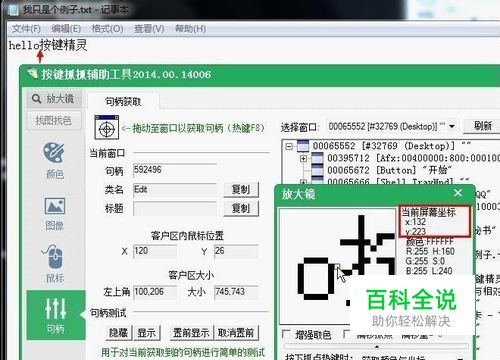Click the crosshair handle-grabber target icon
Image resolution: width=500 pixels, height=360 pixels.
pos(107,127)
